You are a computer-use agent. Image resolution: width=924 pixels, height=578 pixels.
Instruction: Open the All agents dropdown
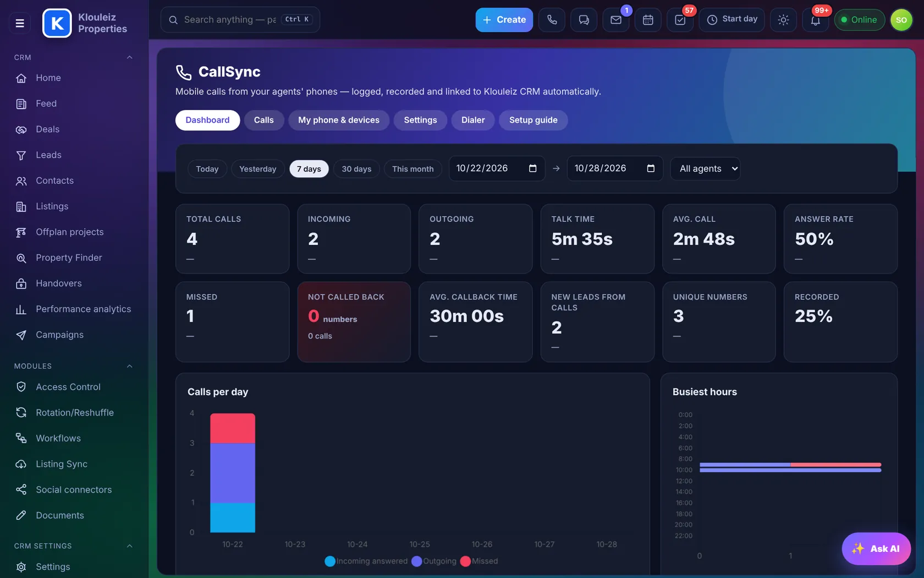(705, 168)
